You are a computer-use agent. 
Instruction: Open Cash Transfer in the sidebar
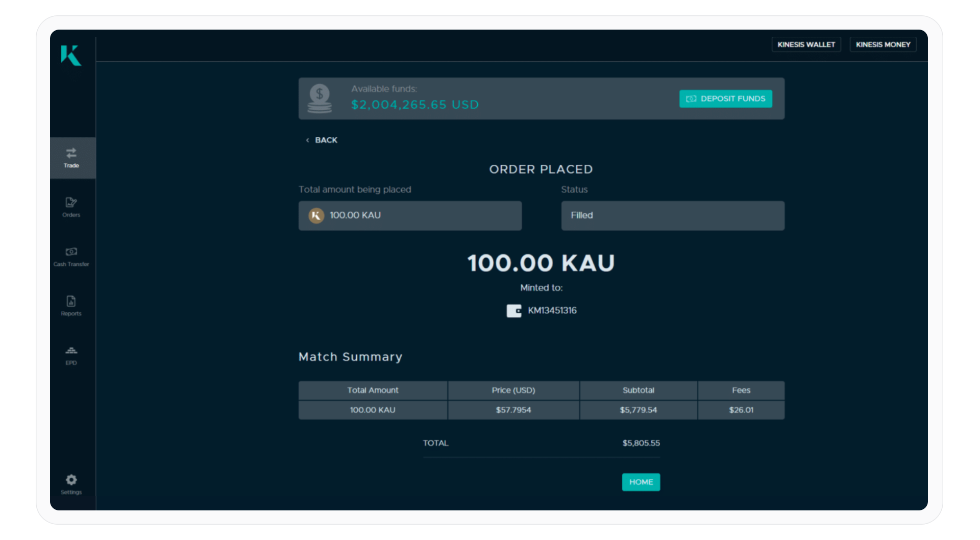pyautogui.click(x=71, y=257)
